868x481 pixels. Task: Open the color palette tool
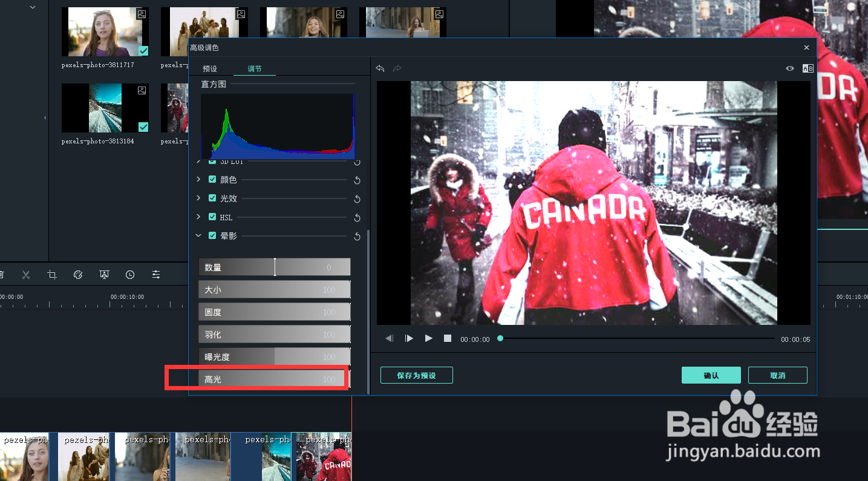click(77, 275)
